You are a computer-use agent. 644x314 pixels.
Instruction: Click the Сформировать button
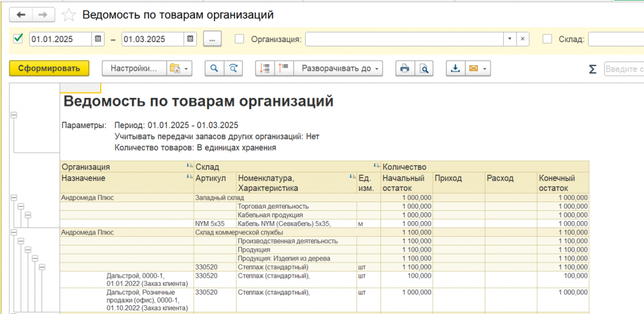pyautogui.click(x=49, y=68)
